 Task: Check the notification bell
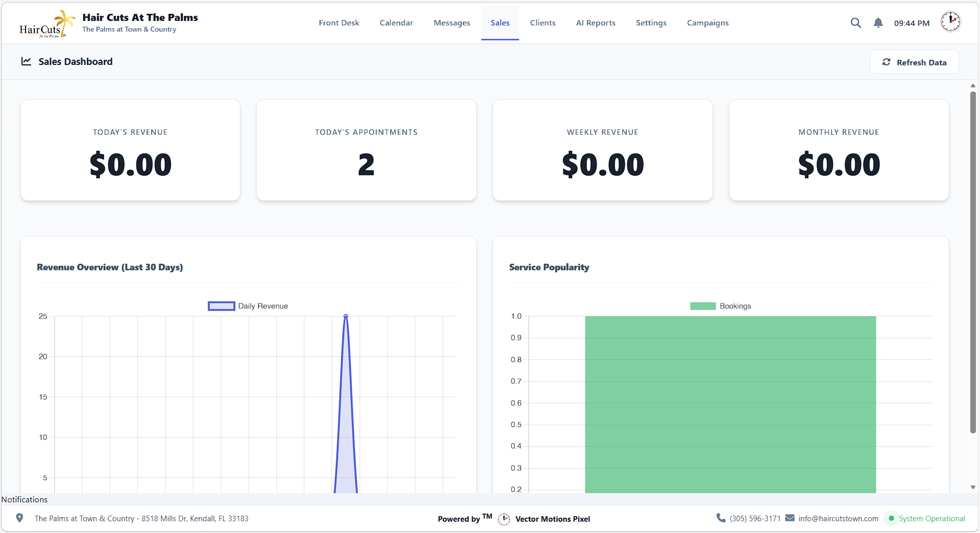pyautogui.click(x=878, y=22)
